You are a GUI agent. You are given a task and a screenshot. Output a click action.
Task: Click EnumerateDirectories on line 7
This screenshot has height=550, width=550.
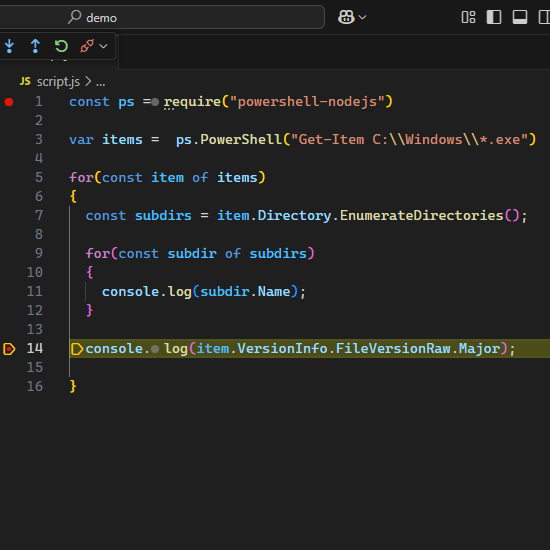pyautogui.click(x=422, y=215)
